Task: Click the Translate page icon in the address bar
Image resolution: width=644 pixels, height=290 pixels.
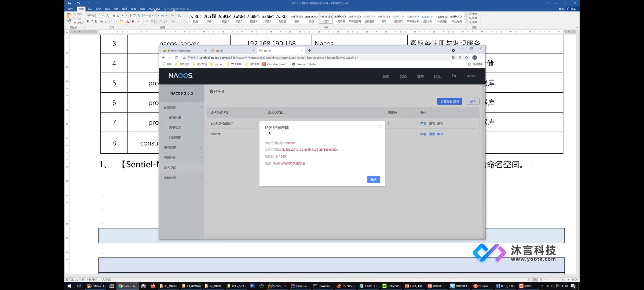Action: pos(453,57)
